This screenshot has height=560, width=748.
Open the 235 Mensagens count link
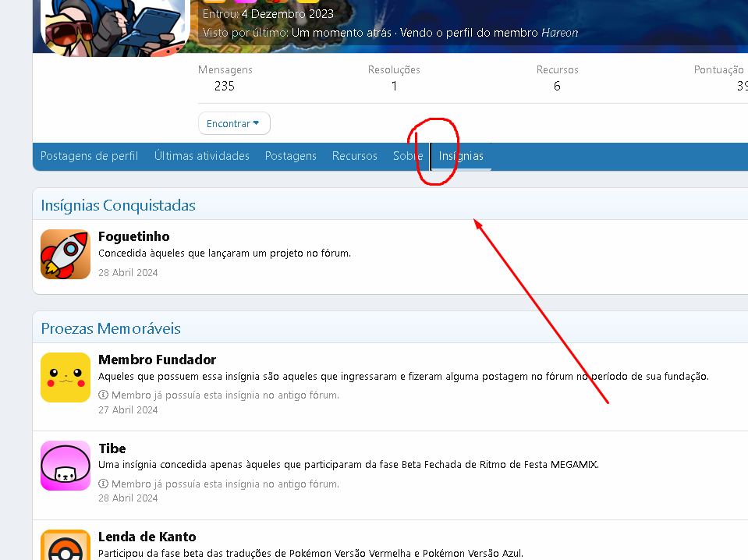pyautogui.click(x=225, y=86)
